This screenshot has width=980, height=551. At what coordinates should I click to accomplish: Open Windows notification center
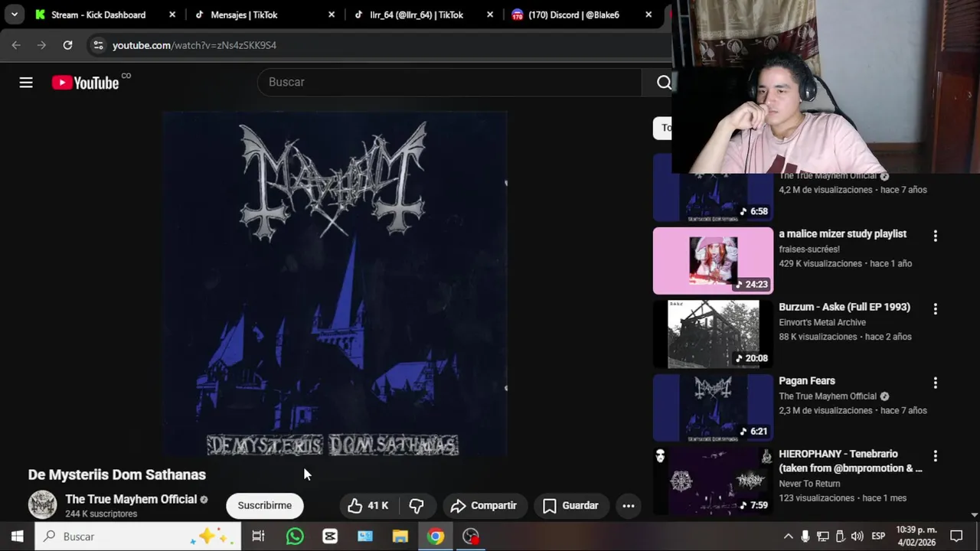point(956,536)
